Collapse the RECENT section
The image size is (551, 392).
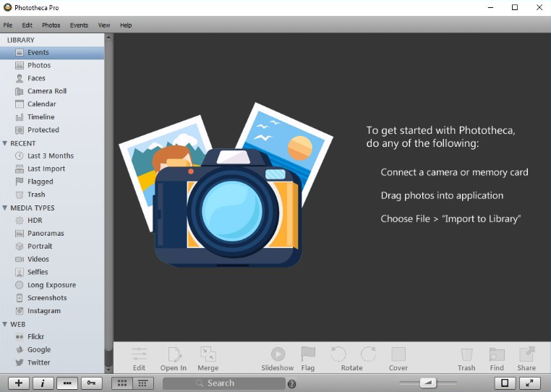pos(5,143)
